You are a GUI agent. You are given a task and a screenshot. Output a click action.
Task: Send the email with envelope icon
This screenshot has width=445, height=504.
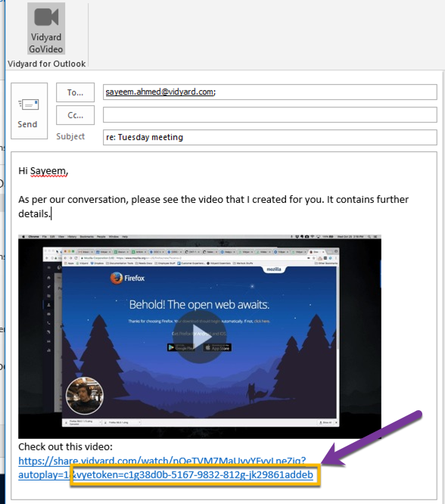pyautogui.click(x=29, y=111)
